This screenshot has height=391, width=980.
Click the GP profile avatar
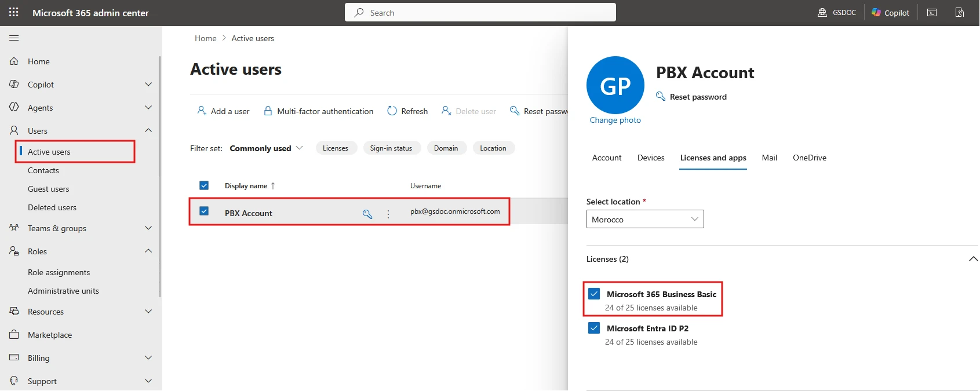point(615,85)
